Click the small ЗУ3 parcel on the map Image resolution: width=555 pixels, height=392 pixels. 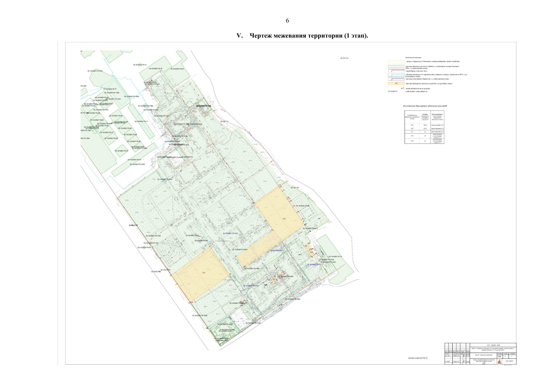(x=311, y=252)
